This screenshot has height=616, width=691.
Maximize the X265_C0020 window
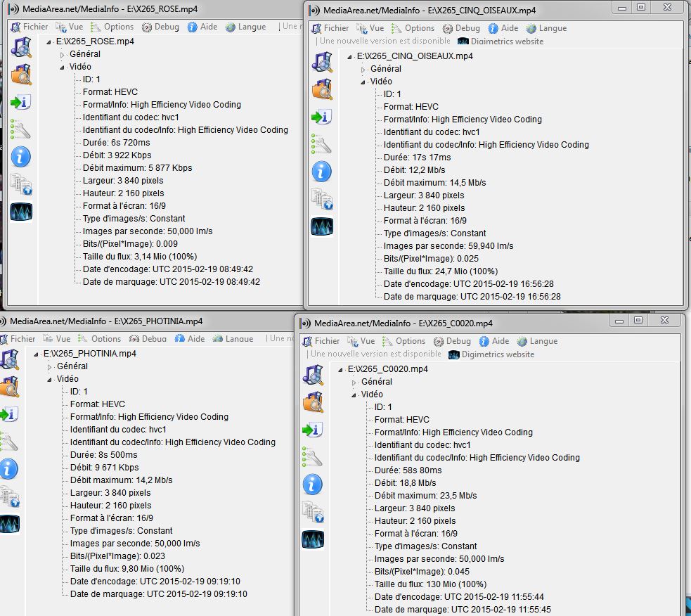coord(638,320)
